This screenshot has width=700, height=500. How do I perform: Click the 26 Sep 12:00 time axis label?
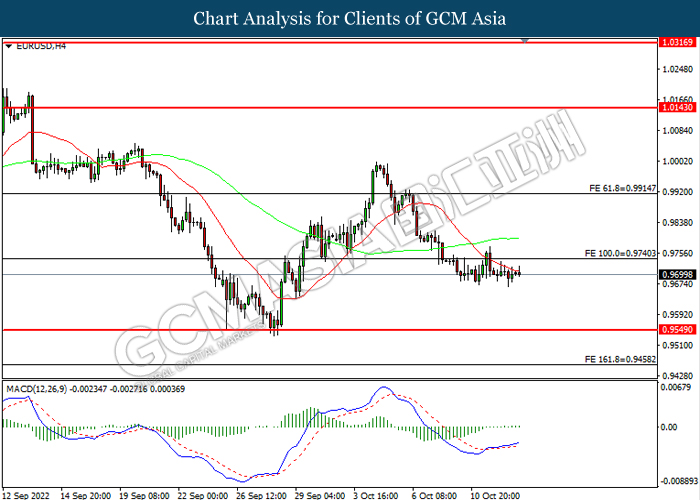261,496
